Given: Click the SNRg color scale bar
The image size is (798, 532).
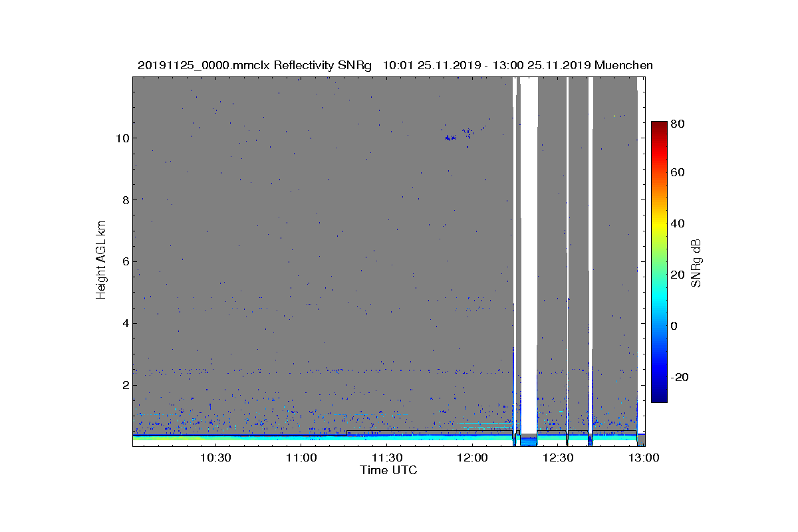Looking at the screenshot, I should 659,262.
